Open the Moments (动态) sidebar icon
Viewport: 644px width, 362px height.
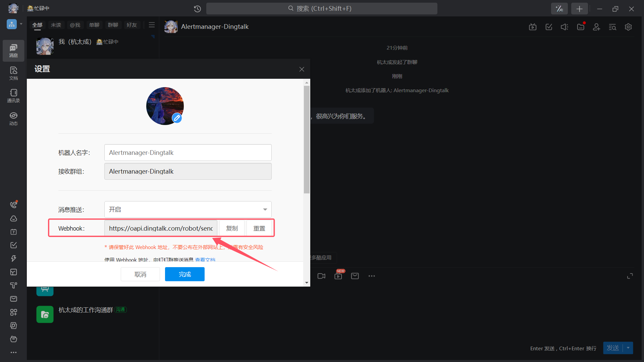(13, 118)
